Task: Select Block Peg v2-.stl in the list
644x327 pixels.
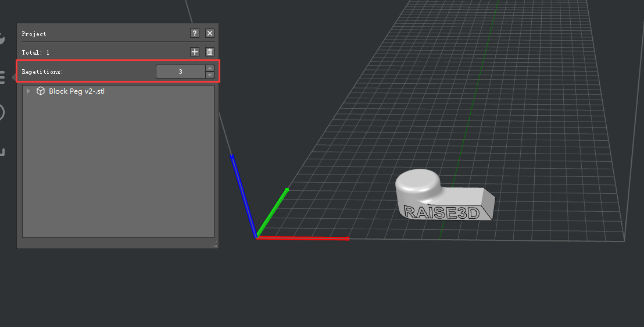Action: point(77,91)
